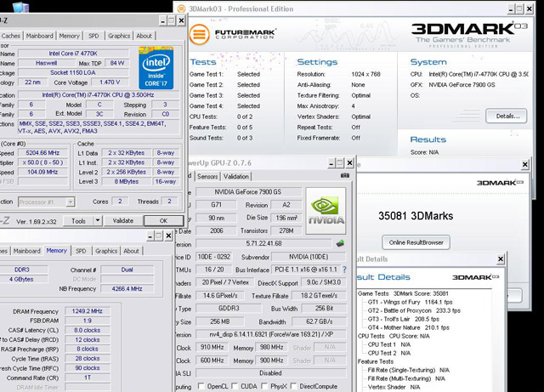Click the Intel Core i7 badge logo
The width and height of the screenshot is (544, 392).
[156, 68]
